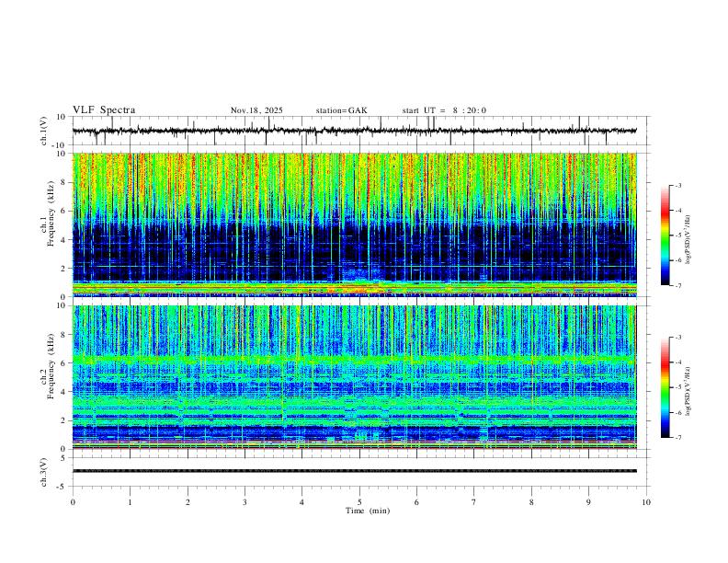Click the 'VLF Spectra' title text
The width and height of the screenshot is (728, 563).
104,110
